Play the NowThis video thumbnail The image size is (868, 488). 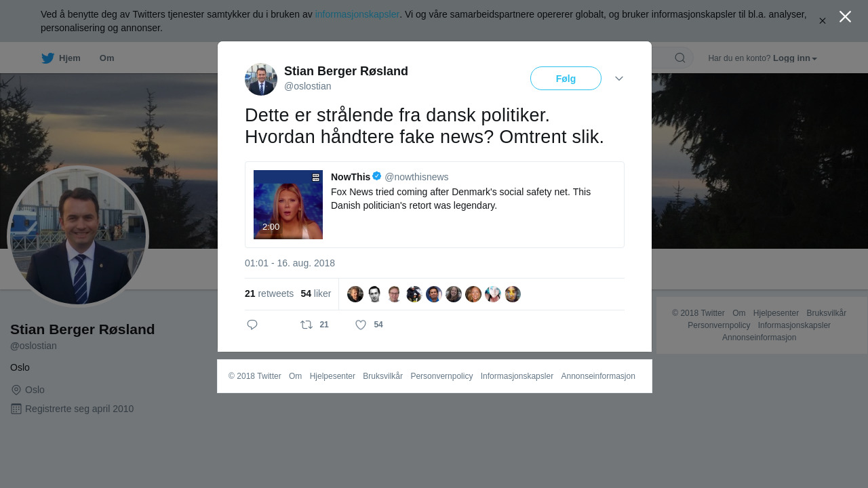click(x=288, y=205)
